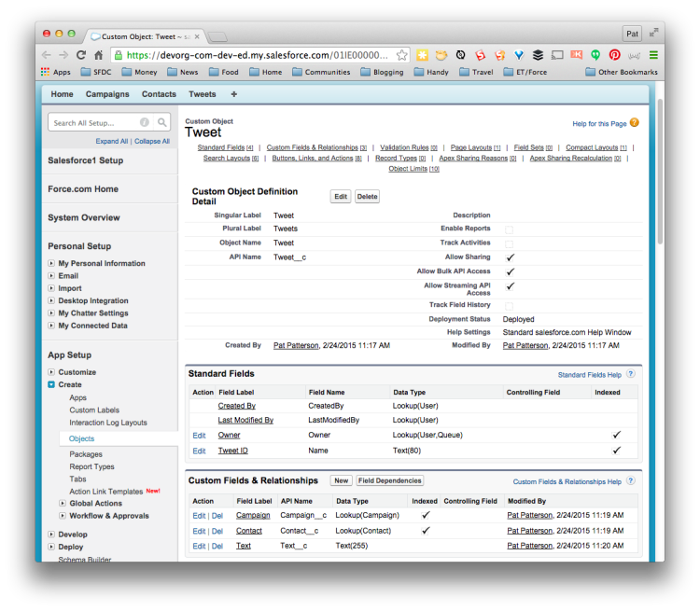Open the Home tab
Screen dimensions: 700x611
point(62,94)
